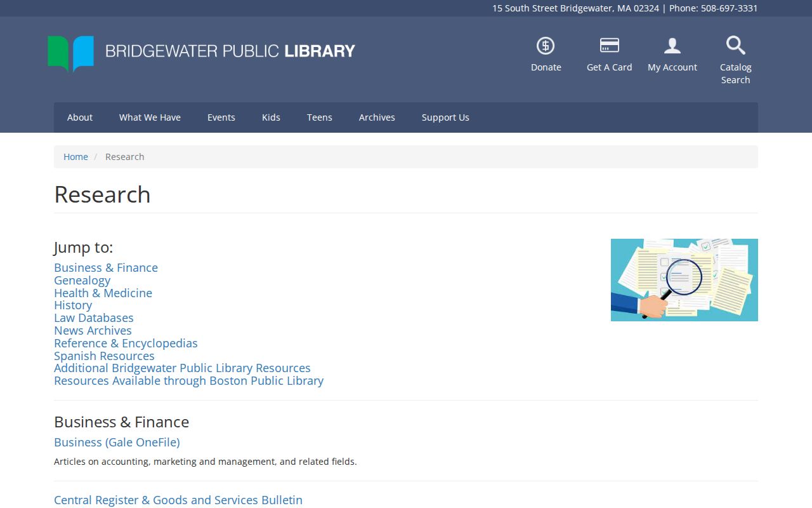Jump to Business & Finance section
812x508 pixels.
point(106,268)
